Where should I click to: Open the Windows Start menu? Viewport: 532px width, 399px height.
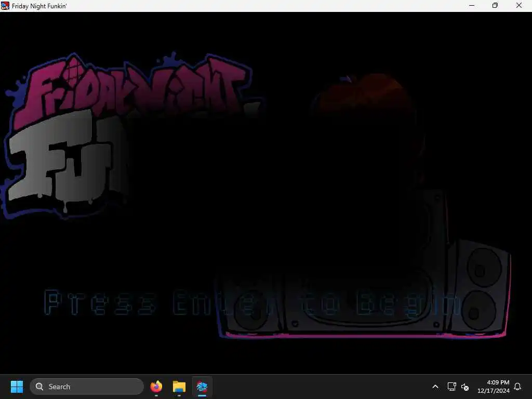tap(17, 387)
